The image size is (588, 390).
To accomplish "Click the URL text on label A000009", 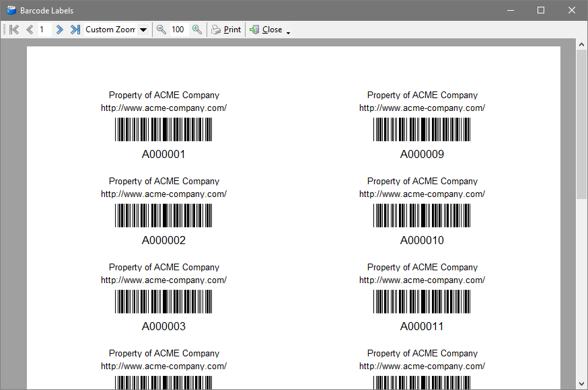I will [x=422, y=108].
